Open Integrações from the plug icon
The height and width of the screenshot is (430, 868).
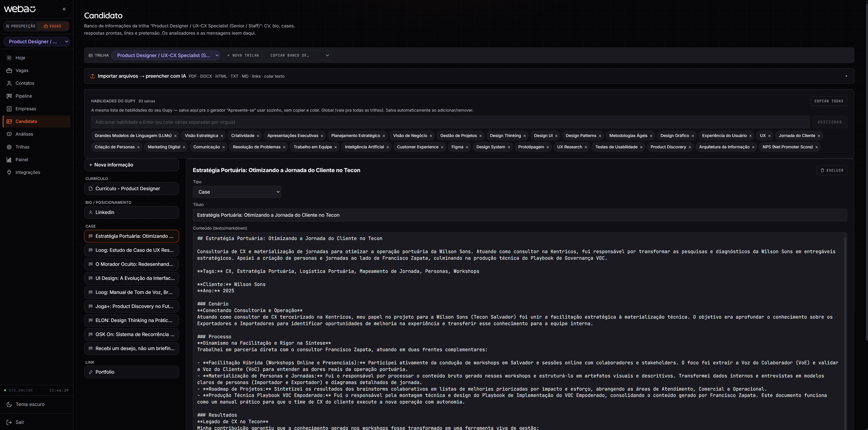(x=9, y=172)
